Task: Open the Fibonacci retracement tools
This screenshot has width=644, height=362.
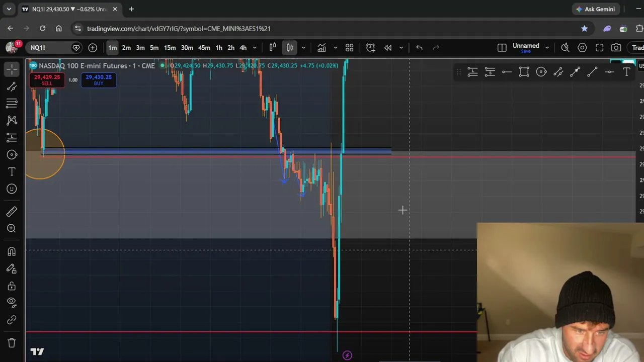Action: point(12,104)
